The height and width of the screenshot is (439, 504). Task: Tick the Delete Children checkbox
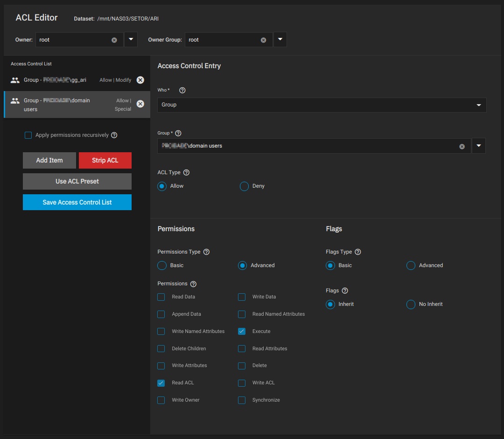pyautogui.click(x=161, y=348)
